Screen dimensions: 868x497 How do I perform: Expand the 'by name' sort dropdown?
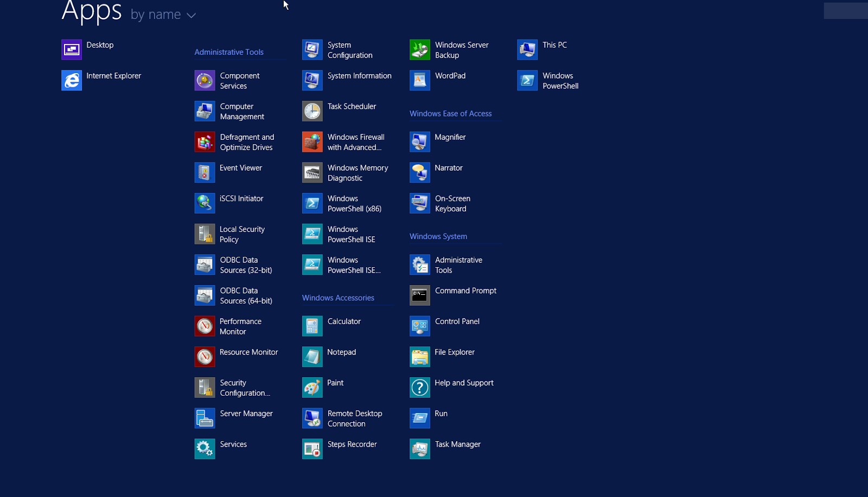(163, 15)
